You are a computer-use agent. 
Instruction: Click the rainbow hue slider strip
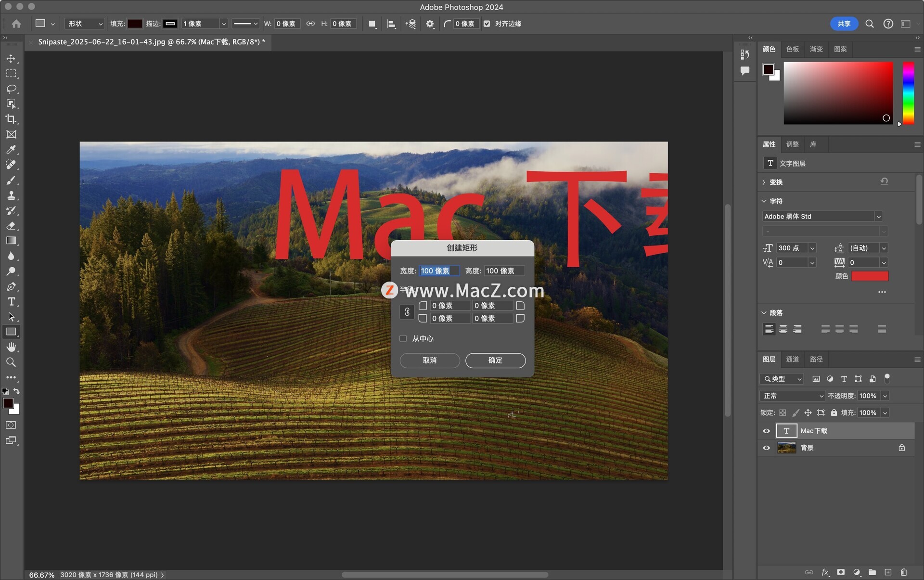(x=908, y=93)
